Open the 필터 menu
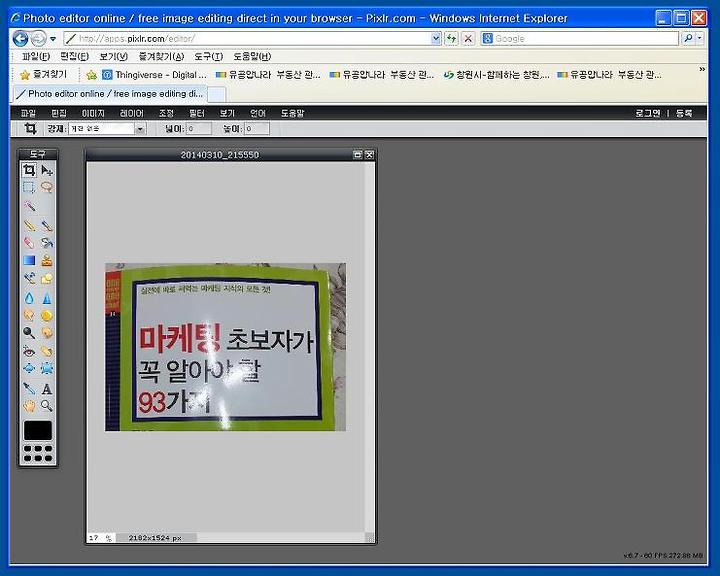Image resolution: width=720 pixels, height=576 pixels. point(197,113)
